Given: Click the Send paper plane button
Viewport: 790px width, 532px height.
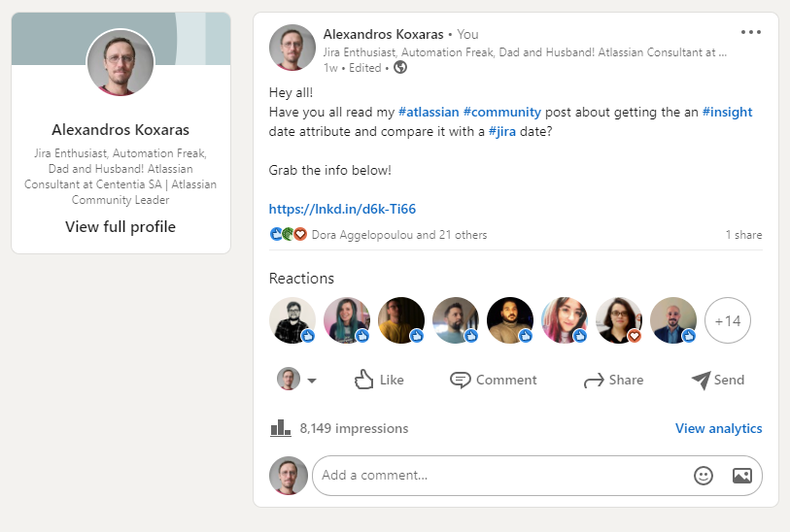Looking at the screenshot, I should pos(718,380).
